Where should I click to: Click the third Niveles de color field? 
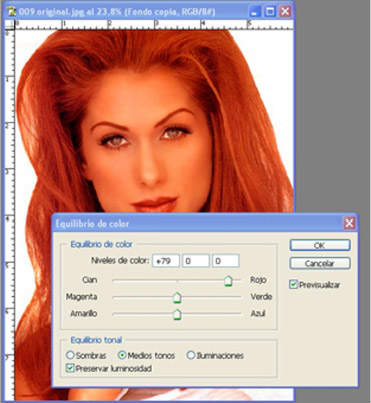pyautogui.click(x=226, y=261)
